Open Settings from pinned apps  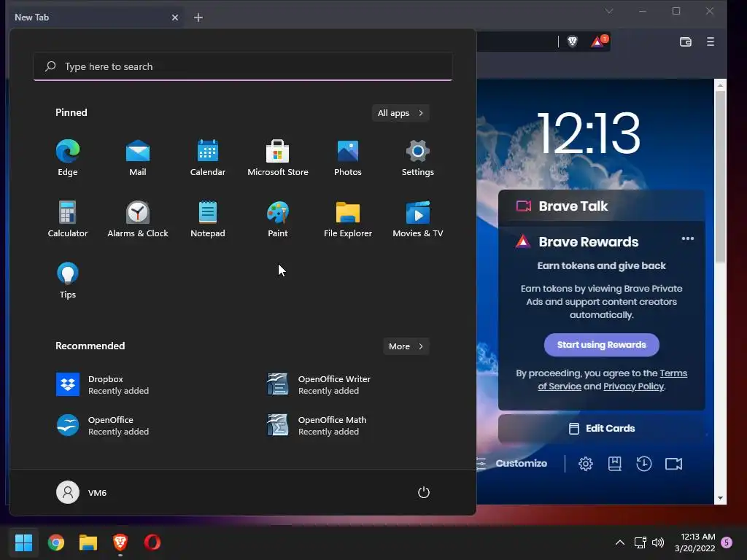pos(418,158)
